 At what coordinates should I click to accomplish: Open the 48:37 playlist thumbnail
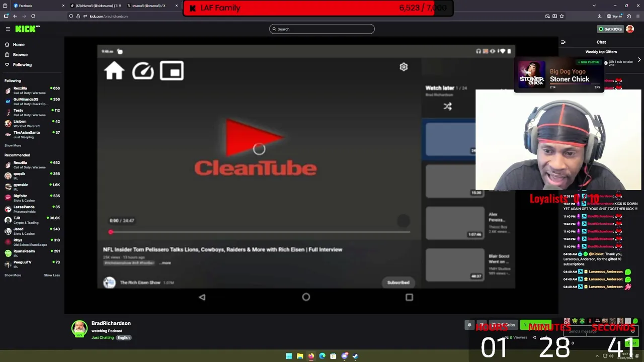click(x=455, y=265)
